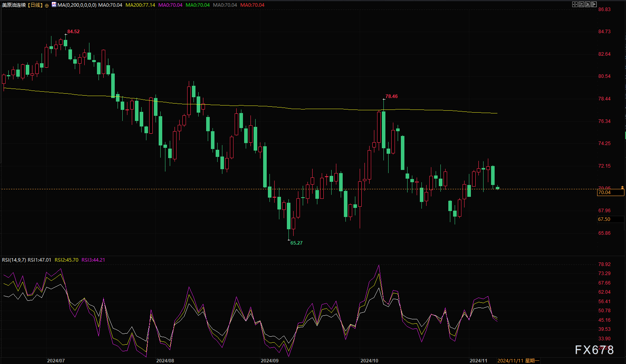626x364 pixels.
Task: Click the play-forward chart axis icon
Action: point(587,4)
